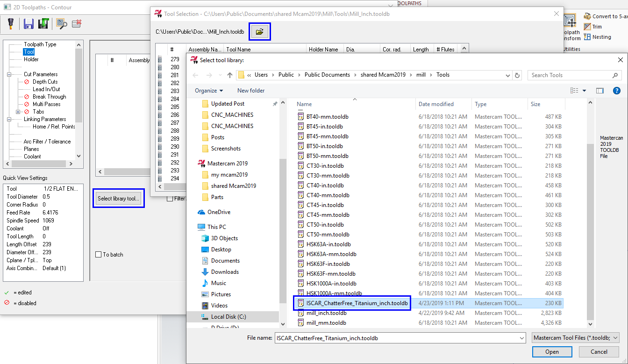Select Lead In/Out in the parameter tree
Viewport: 628px width, 364px height.
click(x=46, y=89)
